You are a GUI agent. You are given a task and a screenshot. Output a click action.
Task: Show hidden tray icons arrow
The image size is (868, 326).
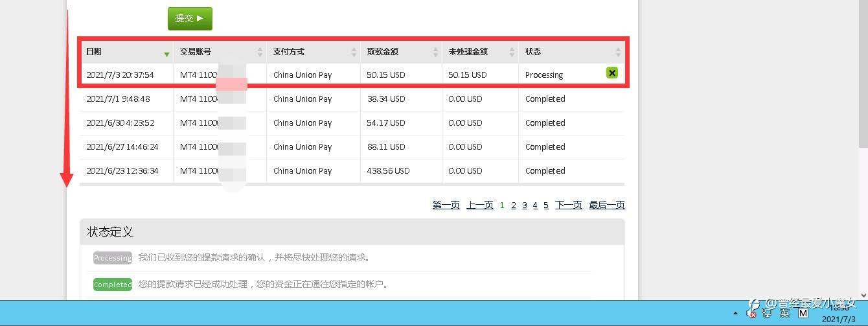coord(736,313)
